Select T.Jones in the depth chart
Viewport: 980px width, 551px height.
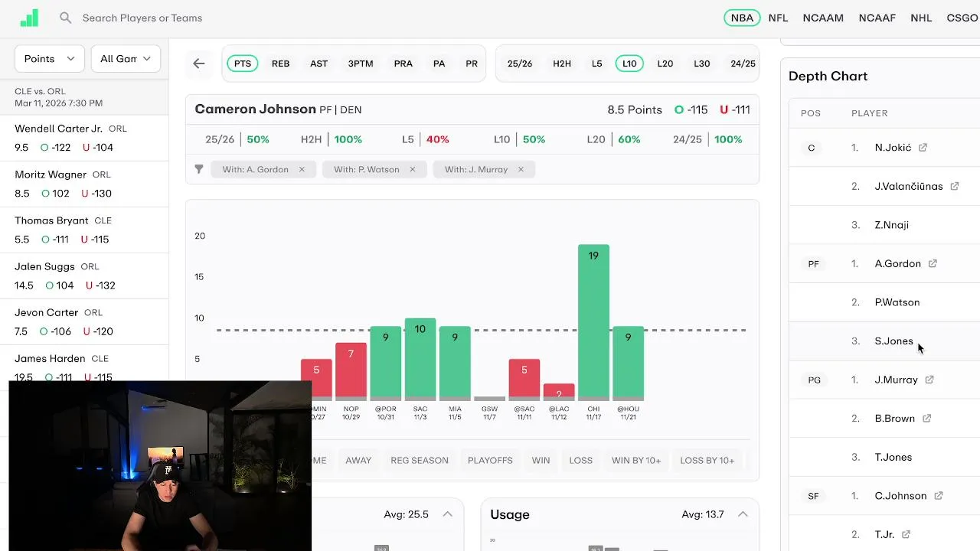(x=893, y=457)
